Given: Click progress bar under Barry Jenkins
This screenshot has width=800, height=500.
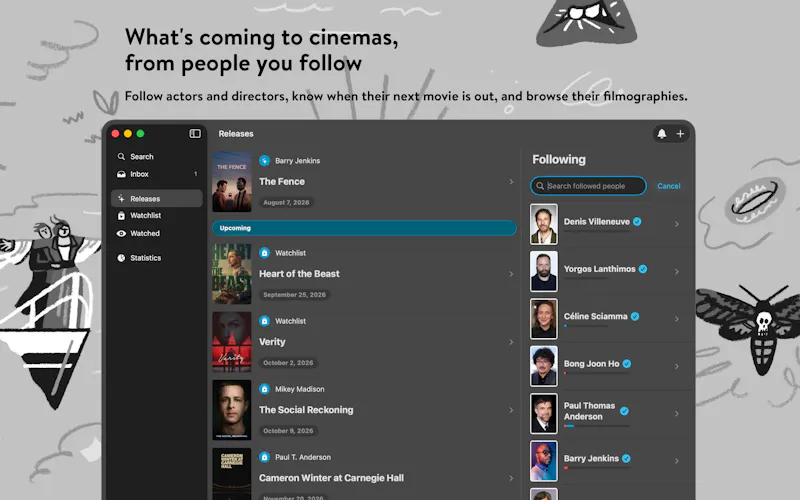Looking at the screenshot, I should 597,467.
